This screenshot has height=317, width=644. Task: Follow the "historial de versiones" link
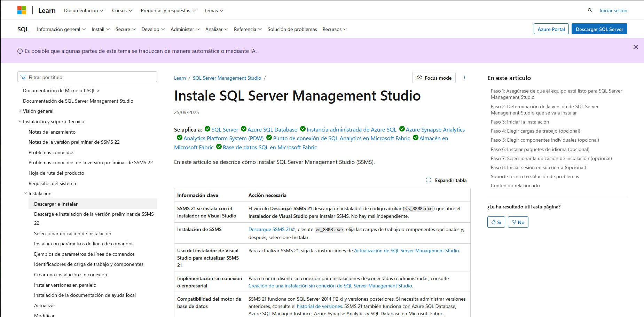[x=319, y=306]
